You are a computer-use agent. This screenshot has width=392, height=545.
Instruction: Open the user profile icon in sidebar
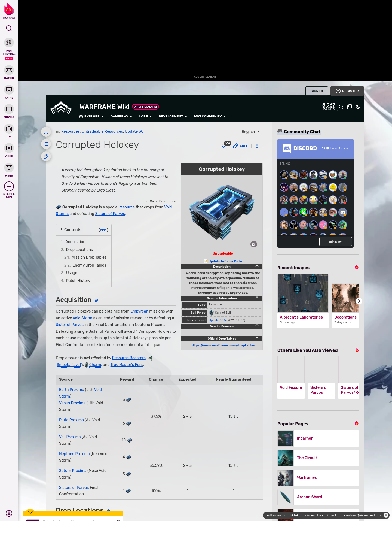tap(9, 513)
